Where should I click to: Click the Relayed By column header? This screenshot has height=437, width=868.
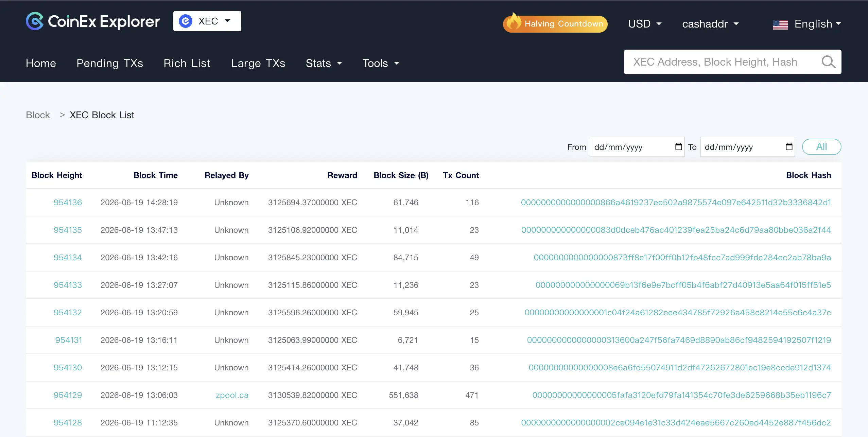coord(226,175)
